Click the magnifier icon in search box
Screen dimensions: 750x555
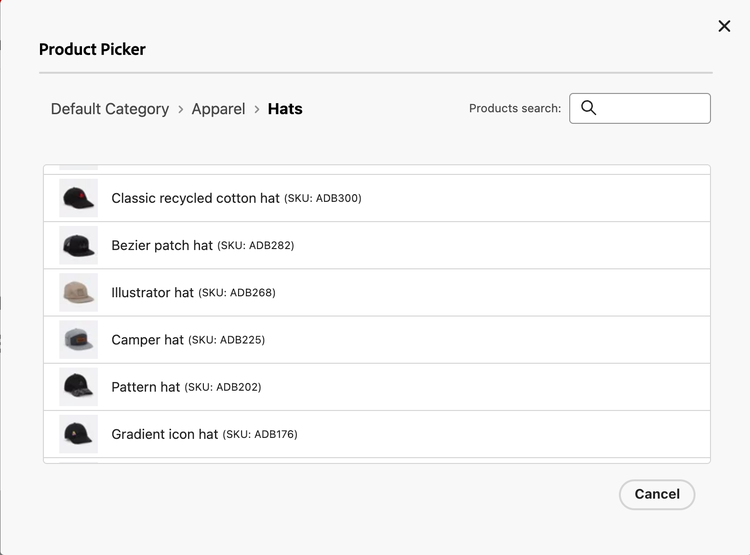[588, 108]
